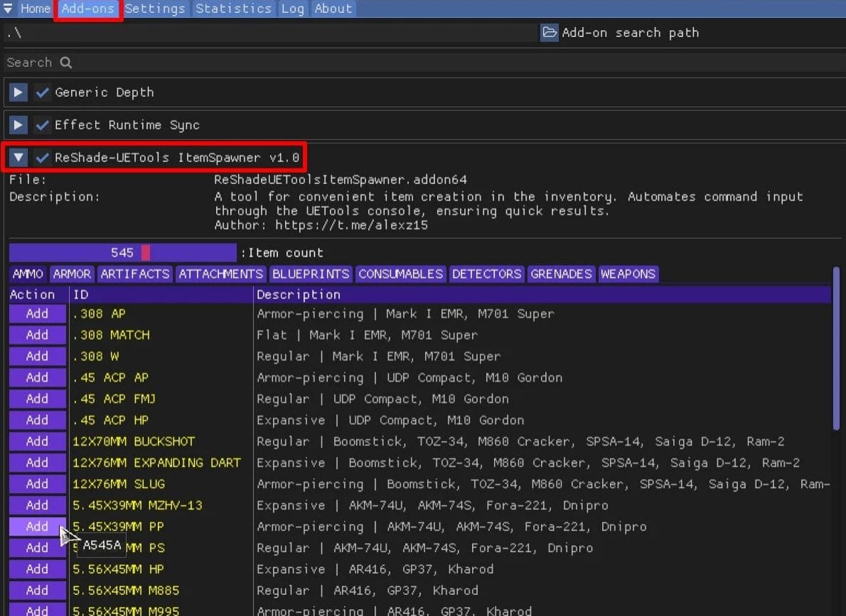Open the triangle menu left of Home

point(8,9)
